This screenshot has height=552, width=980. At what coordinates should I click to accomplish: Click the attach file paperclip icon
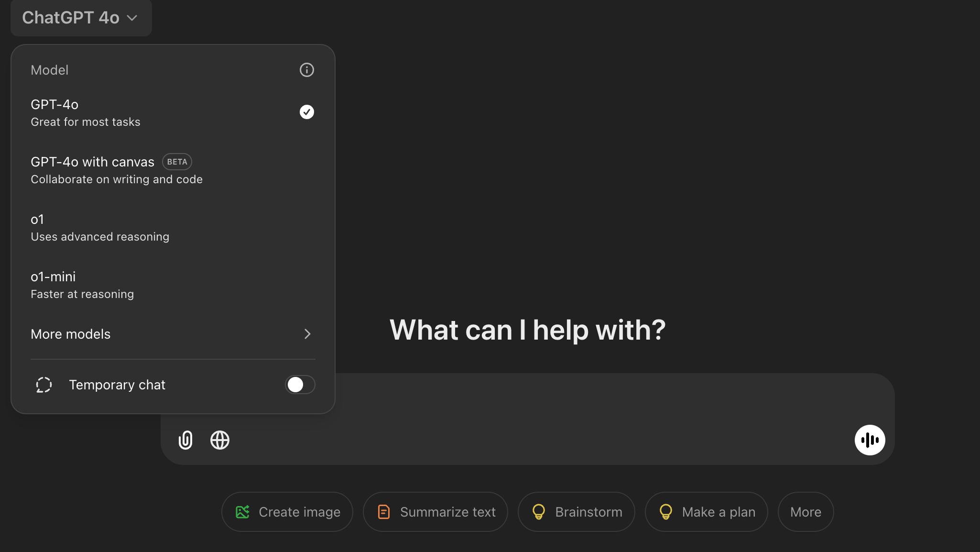185,440
